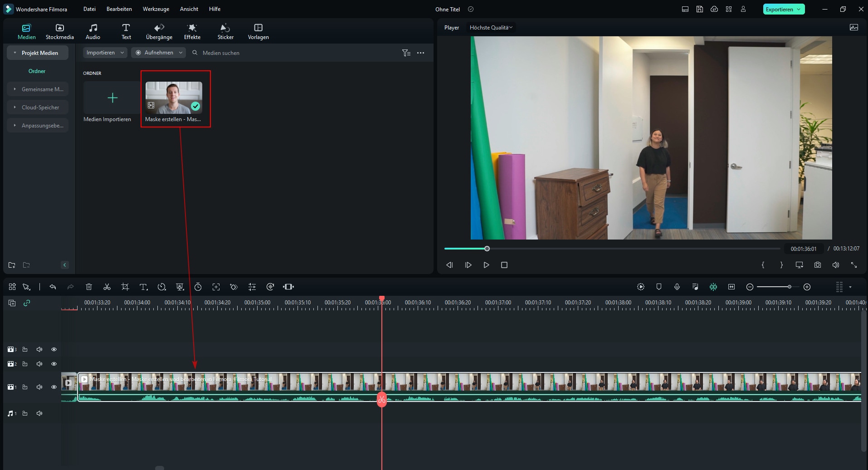868x470 pixels.
Task: Open the Höchste Qualität quality dropdown
Action: tap(491, 27)
